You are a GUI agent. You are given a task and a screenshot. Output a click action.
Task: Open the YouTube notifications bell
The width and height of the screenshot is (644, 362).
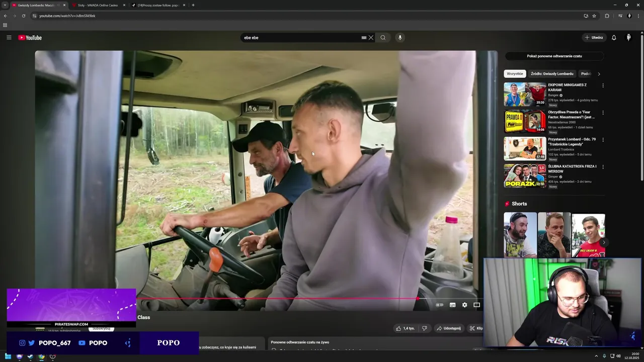[614, 38]
